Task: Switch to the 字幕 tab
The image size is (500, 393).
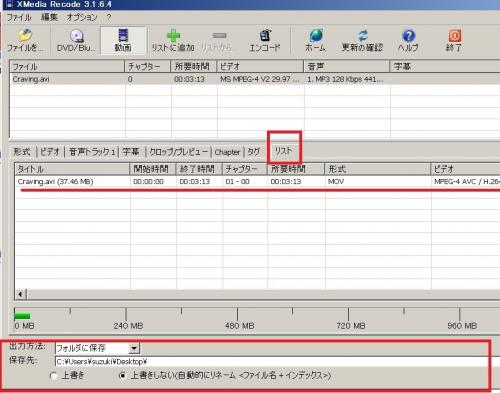Action: coord(131,152)
